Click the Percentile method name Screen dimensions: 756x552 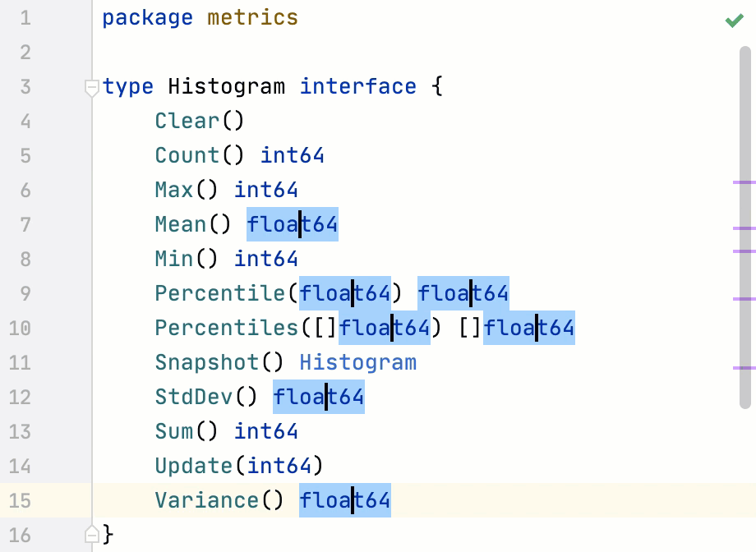[x=219, y=293]
